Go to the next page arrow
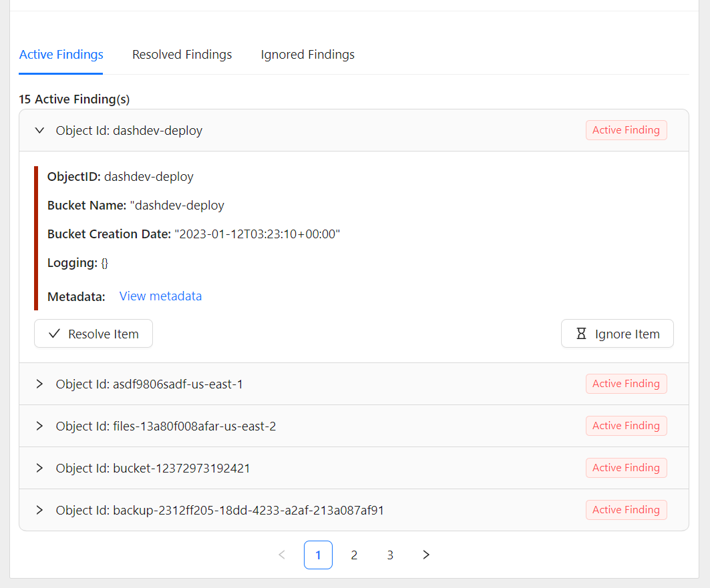Screen dimensions: 710x588 coord(426,555)
